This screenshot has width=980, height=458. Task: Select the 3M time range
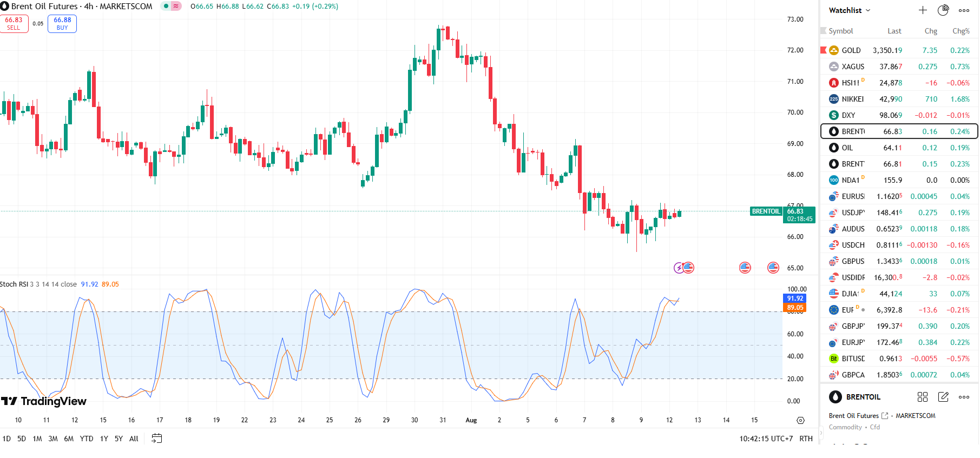click(x=52, y=439)
